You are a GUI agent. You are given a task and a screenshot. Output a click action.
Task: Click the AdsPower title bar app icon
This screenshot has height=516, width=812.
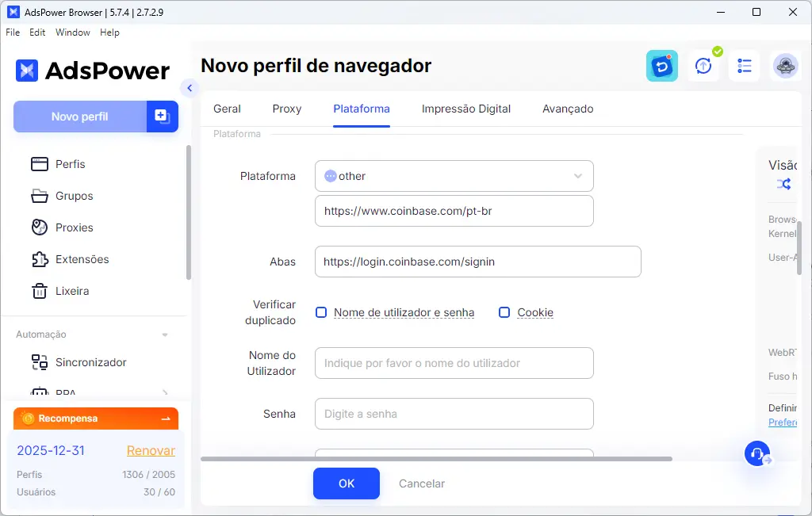(x=13, y=12)
